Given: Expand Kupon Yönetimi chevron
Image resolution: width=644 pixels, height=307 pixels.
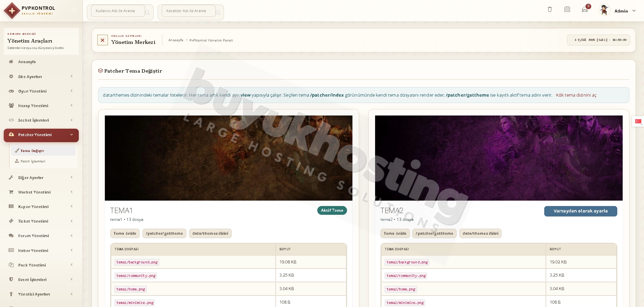Looking at the screenshot, I should [72, 206].
